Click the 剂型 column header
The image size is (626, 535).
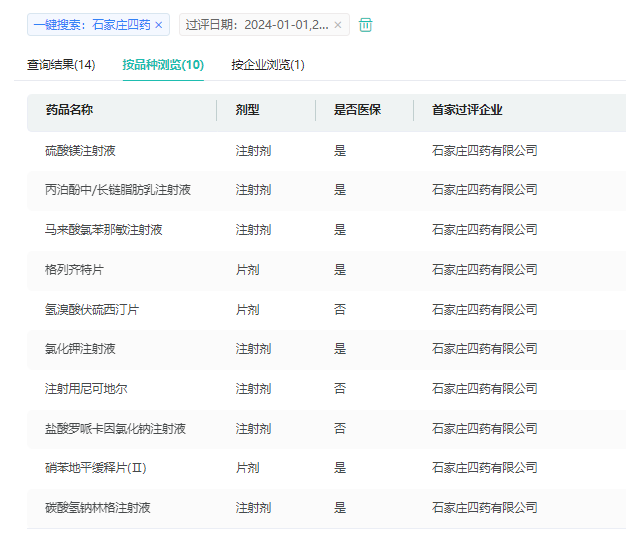coord(247,110)
